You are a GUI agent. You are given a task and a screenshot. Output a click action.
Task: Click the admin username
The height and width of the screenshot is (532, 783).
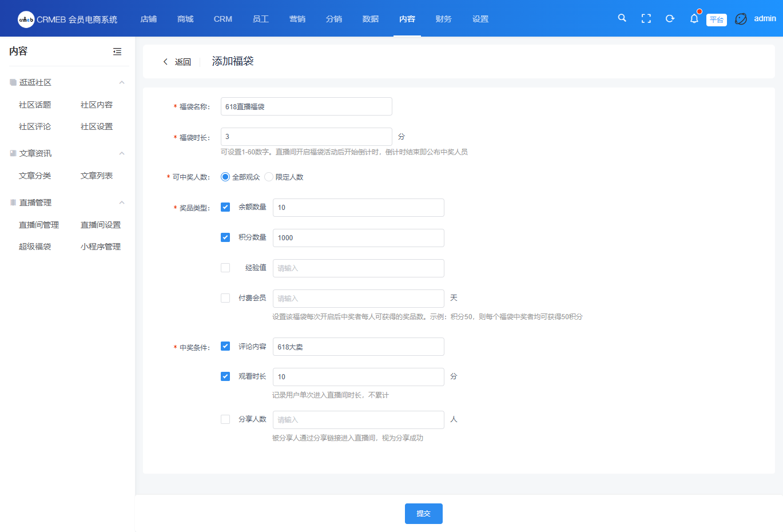(x=765, y=18)
